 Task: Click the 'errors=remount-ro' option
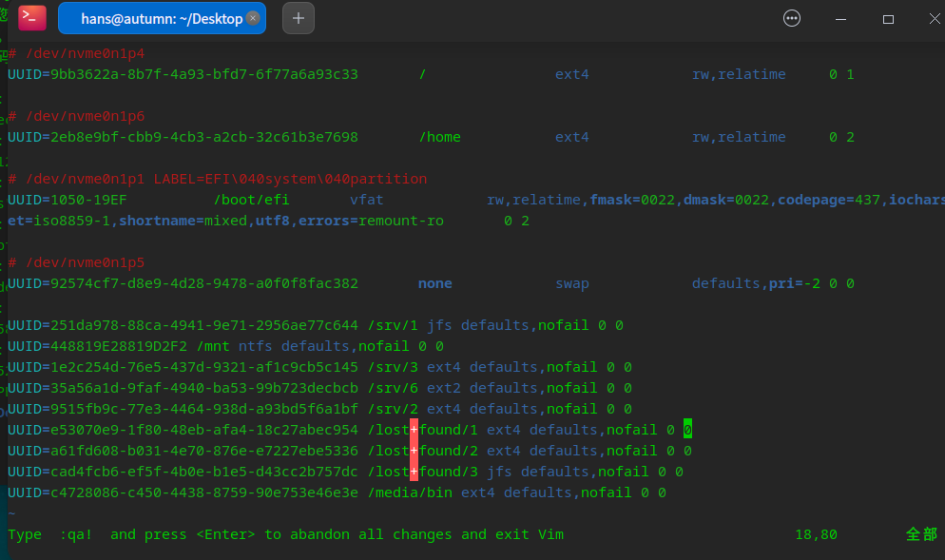pyautogui.click(x=371, y=221)
